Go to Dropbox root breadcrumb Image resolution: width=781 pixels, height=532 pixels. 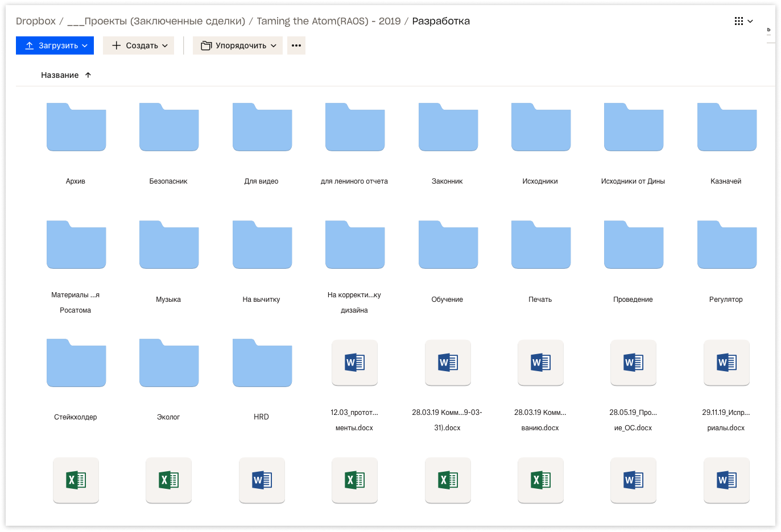[36, 21]
